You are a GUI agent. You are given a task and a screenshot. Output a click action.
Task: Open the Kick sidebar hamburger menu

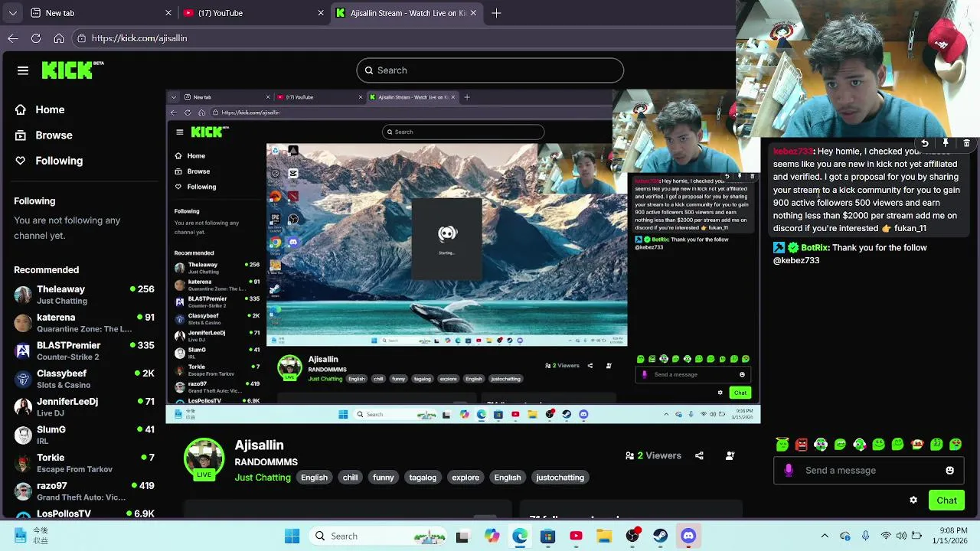[x=23, y=70]
